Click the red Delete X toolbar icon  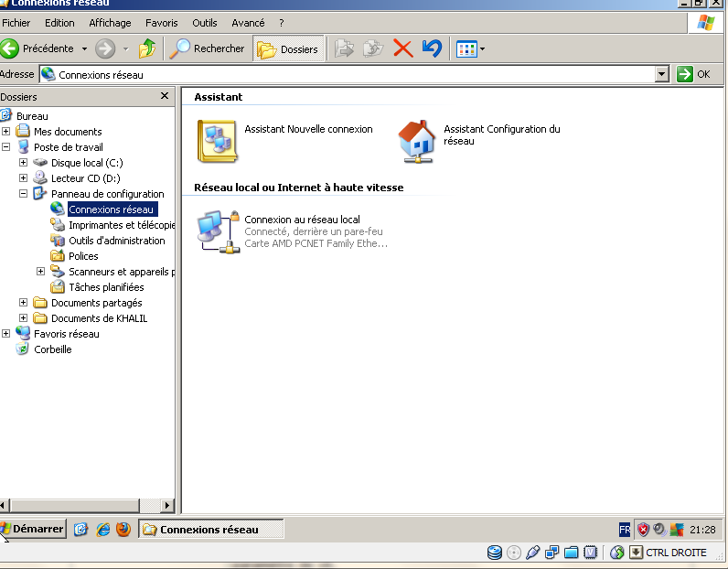pos(402,48)
